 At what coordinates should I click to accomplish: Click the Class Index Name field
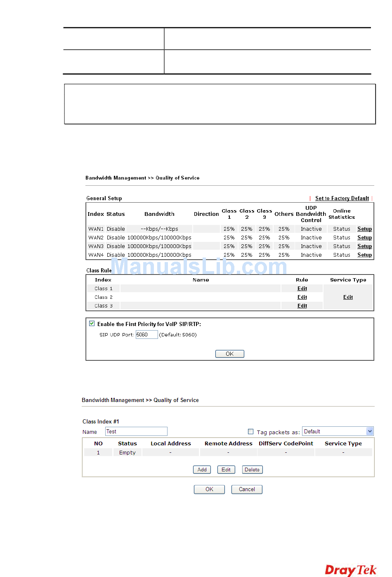tap(136, 431)
